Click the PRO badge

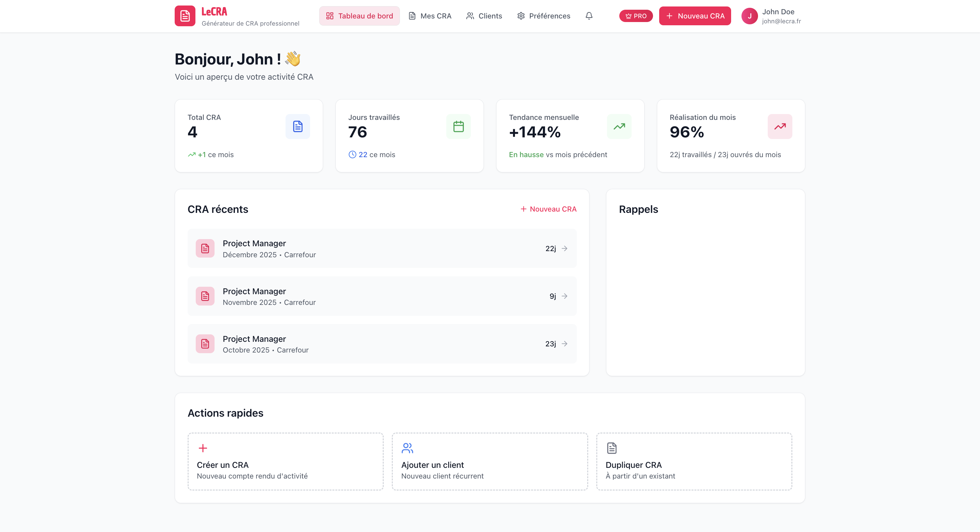(636, 16)
